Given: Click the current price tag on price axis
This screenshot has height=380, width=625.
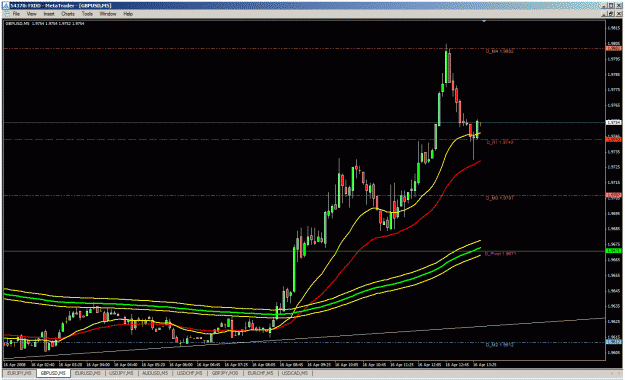Looking at the screenshot, I should tap(614, 122).
